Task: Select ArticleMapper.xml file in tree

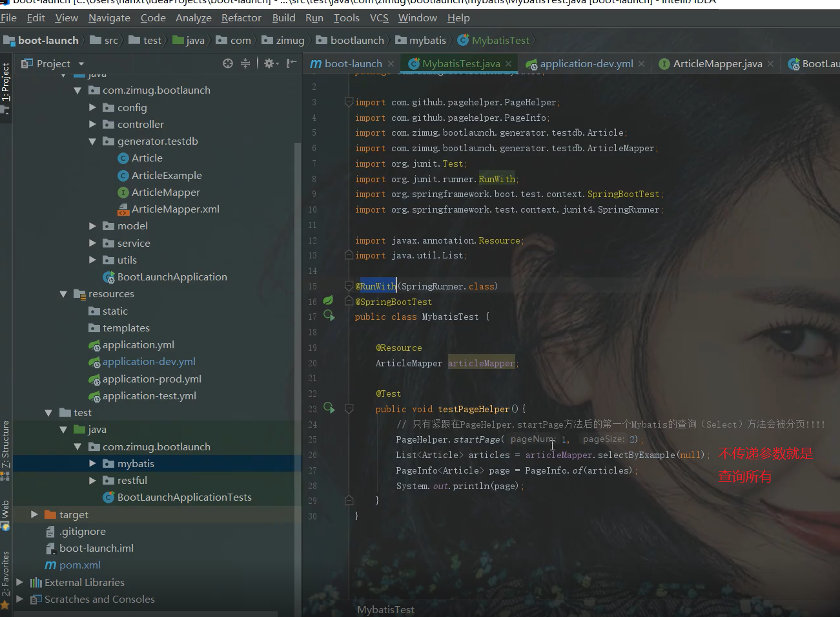Action: [169, 209]
